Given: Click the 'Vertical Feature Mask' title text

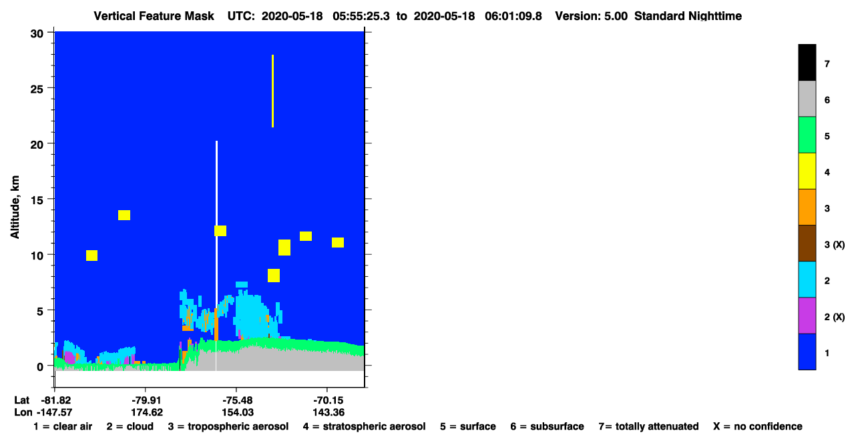Looking at the screenshot, I should (156, 16).
